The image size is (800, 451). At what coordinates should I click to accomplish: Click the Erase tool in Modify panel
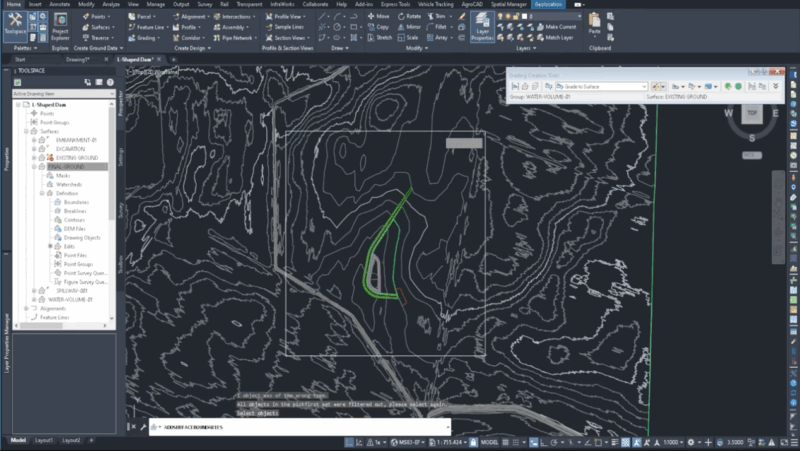(462, 16)
